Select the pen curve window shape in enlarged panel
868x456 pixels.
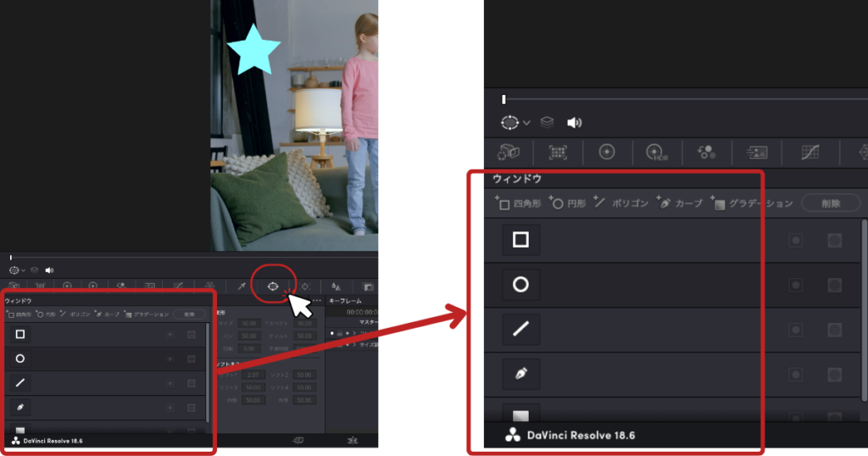520,373
